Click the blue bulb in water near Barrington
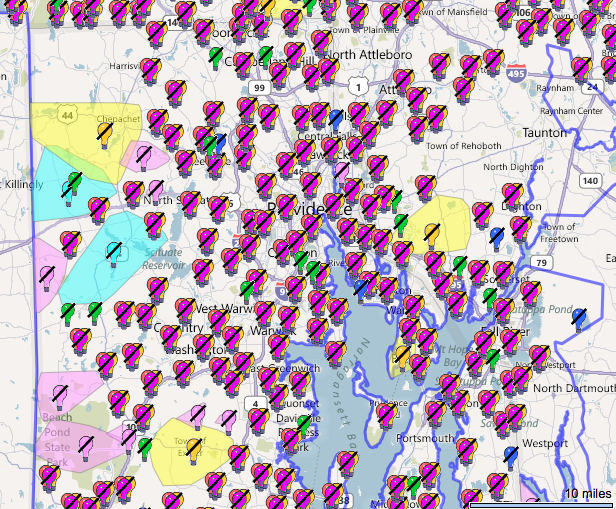The width and height of the screenshot is (616, 509). 361,291
